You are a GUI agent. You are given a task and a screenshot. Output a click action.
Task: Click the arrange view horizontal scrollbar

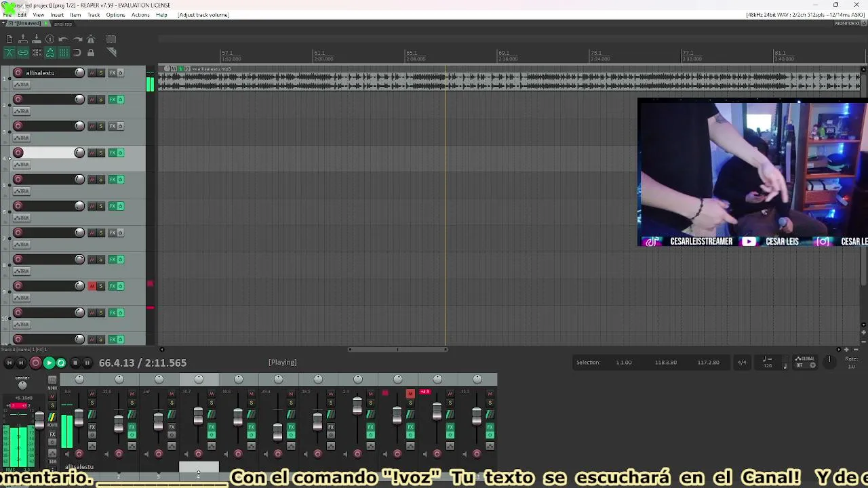(x=397, y=350)
